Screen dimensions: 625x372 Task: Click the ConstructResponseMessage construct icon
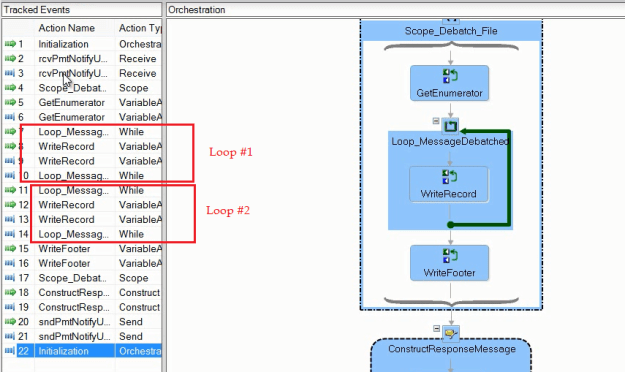(x=451, y=333)
